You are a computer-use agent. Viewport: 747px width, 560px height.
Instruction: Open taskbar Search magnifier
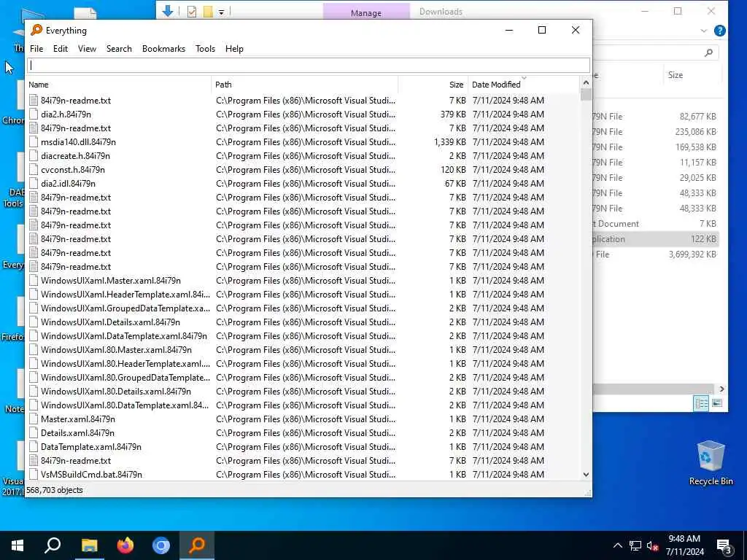point(53,545)
